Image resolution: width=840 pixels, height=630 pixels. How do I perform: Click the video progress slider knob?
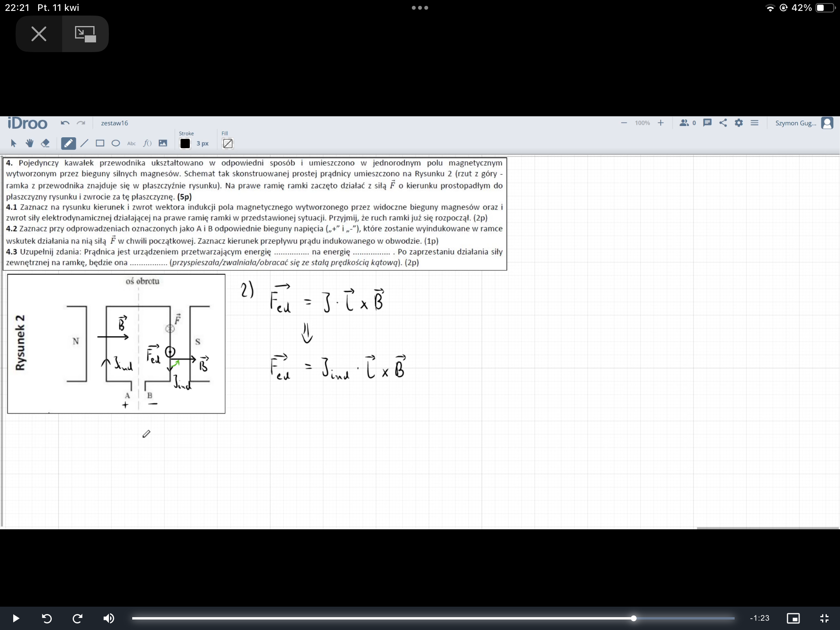click(633, 618)
